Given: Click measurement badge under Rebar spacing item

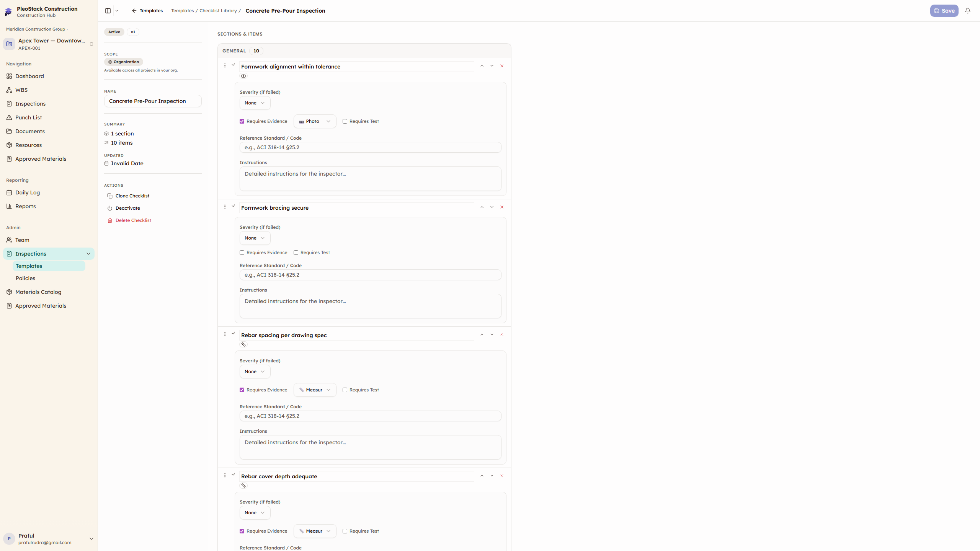Looking at the screenshot, I should pos(243,344).
